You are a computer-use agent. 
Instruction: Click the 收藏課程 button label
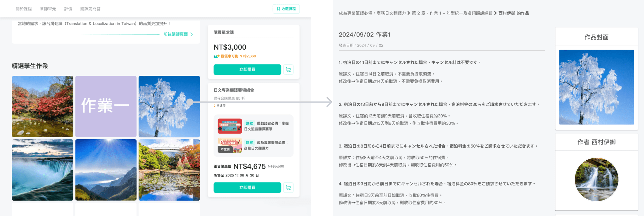click(x=289, y=9)
